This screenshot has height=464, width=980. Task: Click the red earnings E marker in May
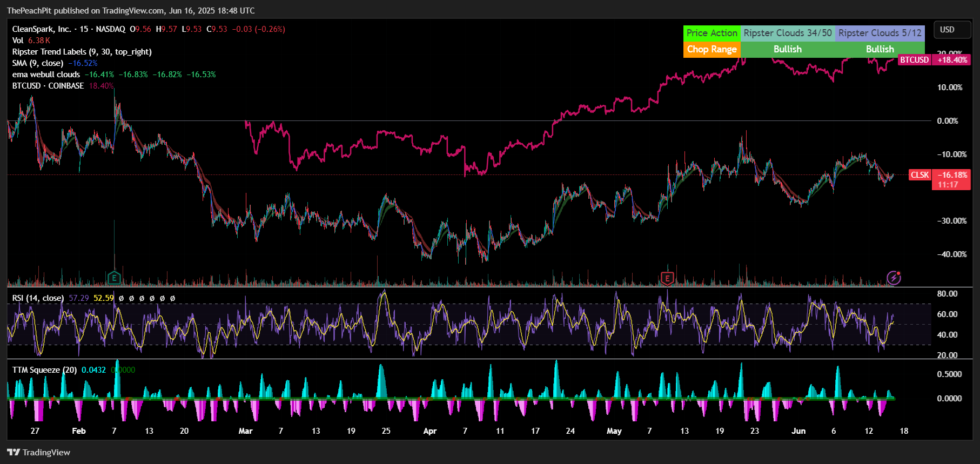(x=667, y=278)
